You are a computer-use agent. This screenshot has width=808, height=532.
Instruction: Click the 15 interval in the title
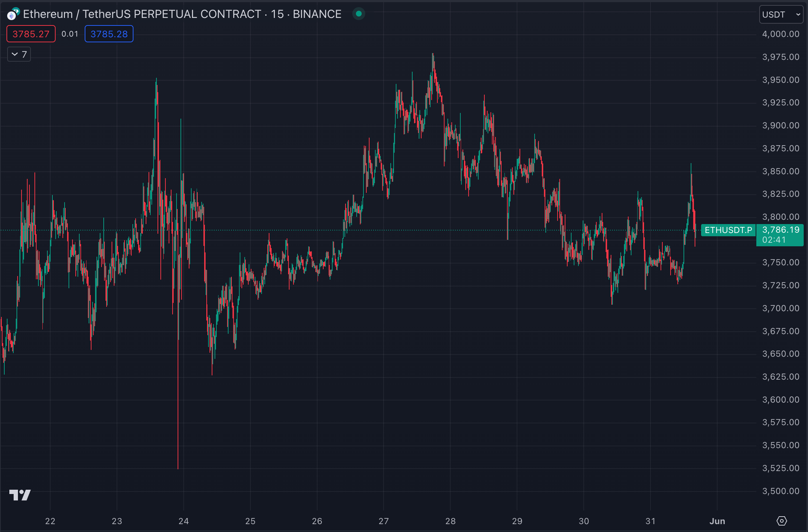pos(277,14)
